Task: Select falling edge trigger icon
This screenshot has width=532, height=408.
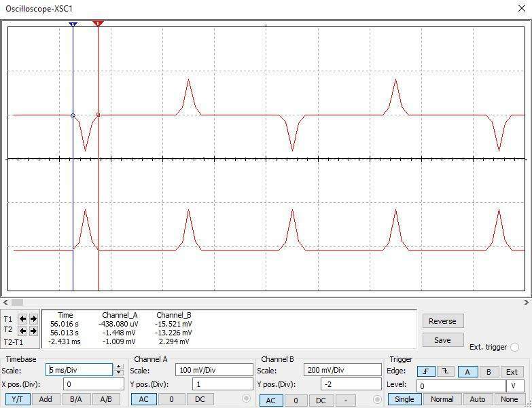Action: (445, 371)
